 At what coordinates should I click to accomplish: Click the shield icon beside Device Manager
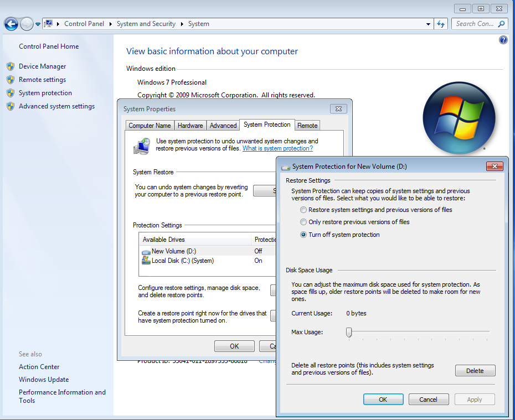coord(12,66)
